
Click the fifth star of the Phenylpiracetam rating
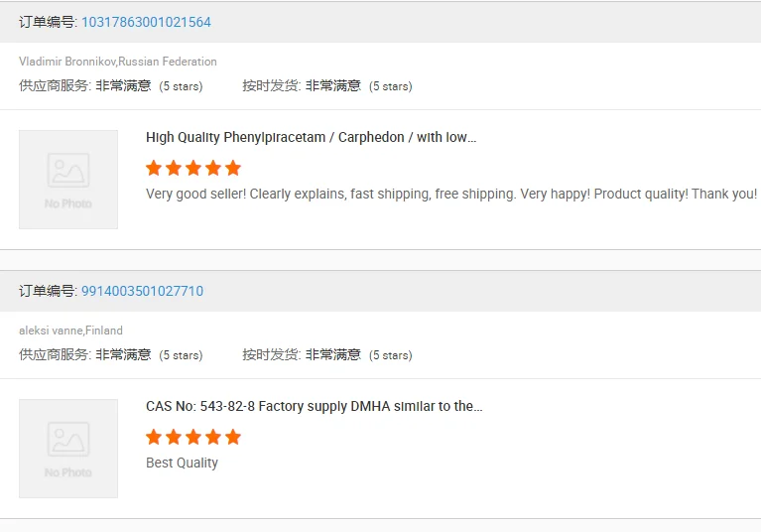[x=233, y=168]
